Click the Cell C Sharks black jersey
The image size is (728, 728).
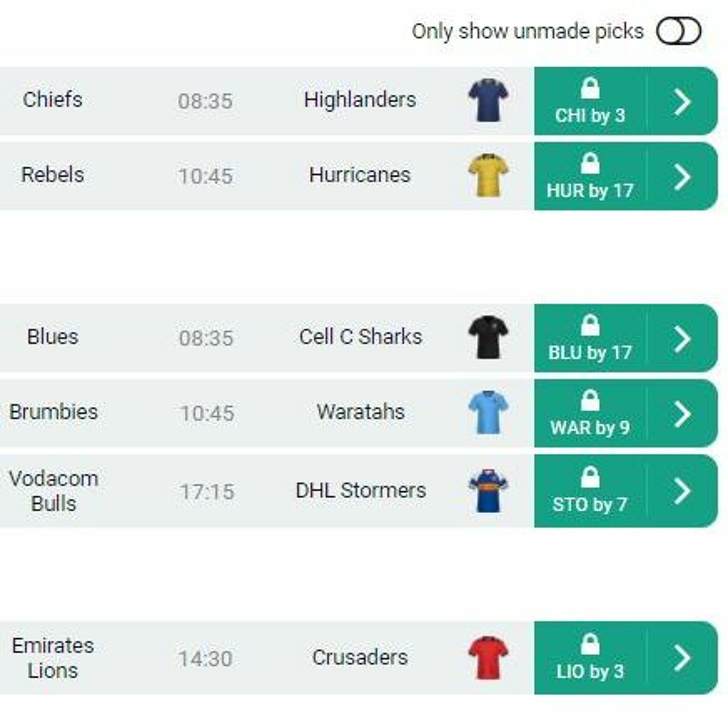488,337
